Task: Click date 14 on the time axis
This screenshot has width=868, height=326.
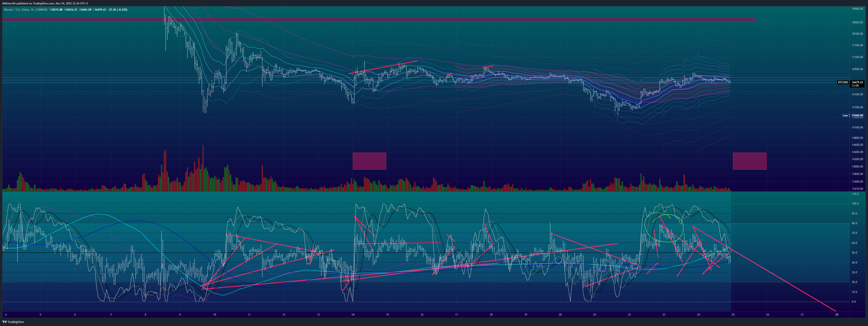Action: (353, 315)
